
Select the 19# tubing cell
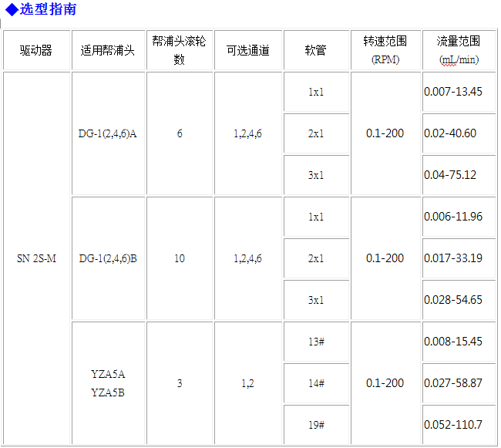[x=316, y=425]
